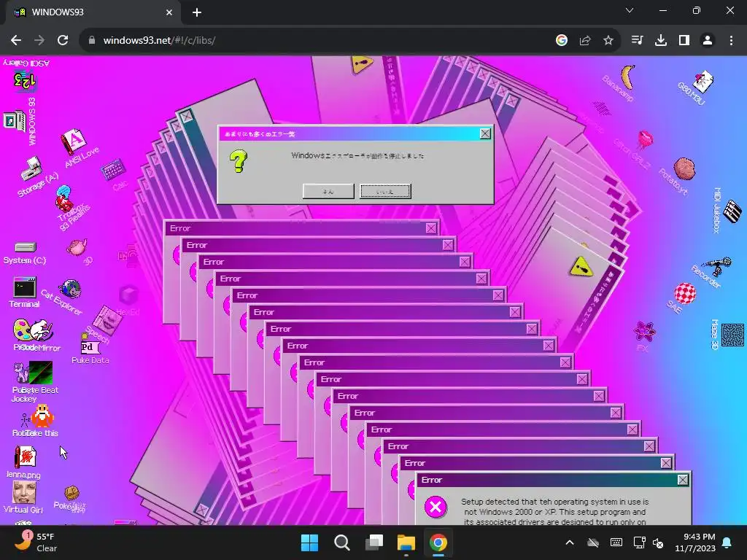747x560 pixels.
Task: Open Chrome downloads
Action: click(x=660, y=40)
